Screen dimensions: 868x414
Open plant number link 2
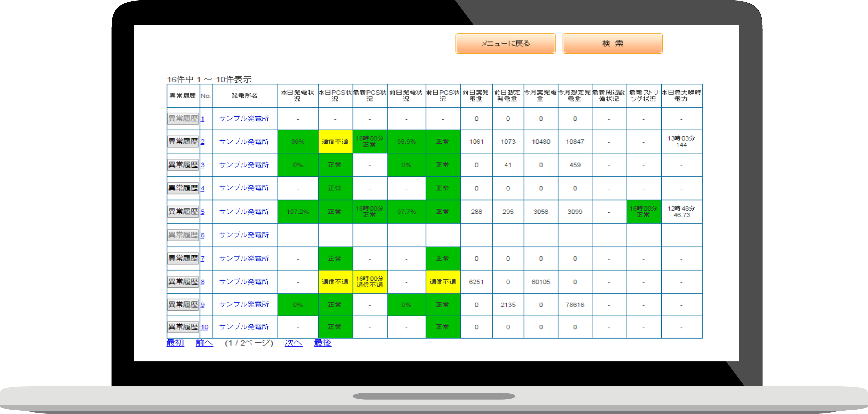pyautogui.click(x=203, y=142)
